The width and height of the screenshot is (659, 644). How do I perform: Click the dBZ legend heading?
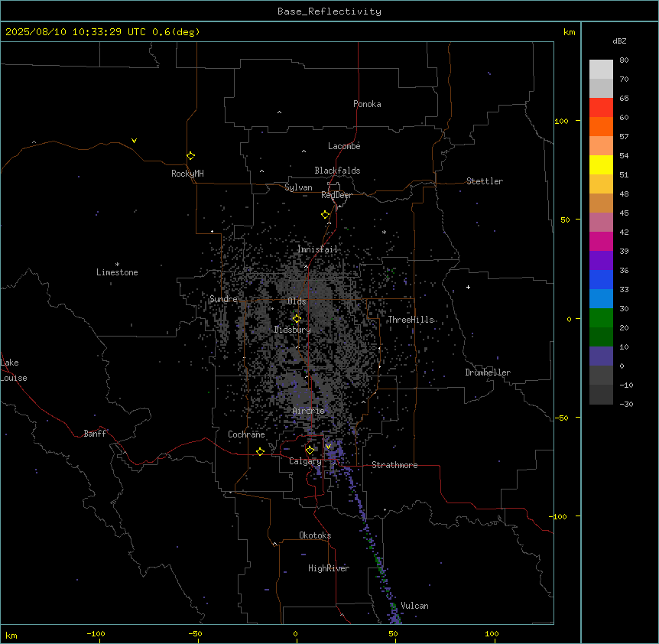pyautogui.click(x=619, y=41)
